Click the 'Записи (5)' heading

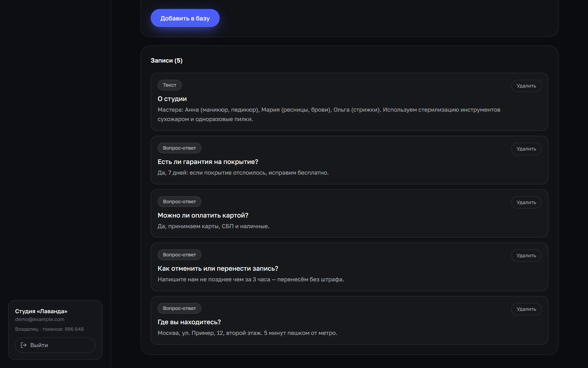[166, 60]
